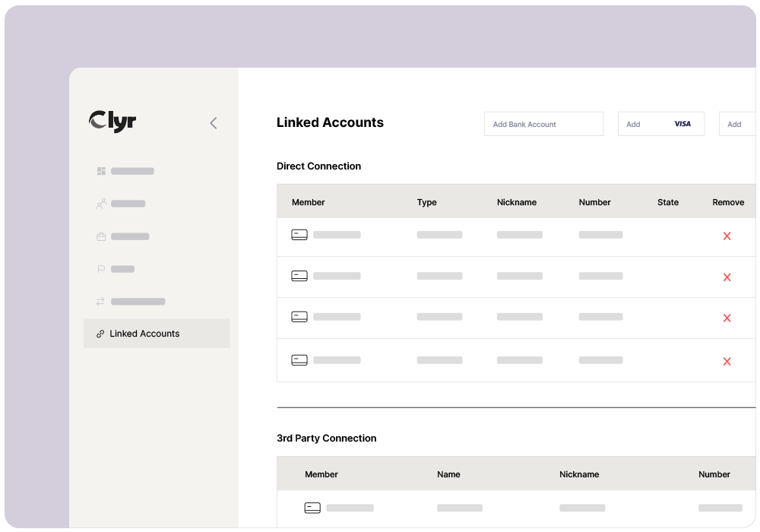Click the briefcase icon in the sidebar
This screenshot has width=760, height=532.
101,236
